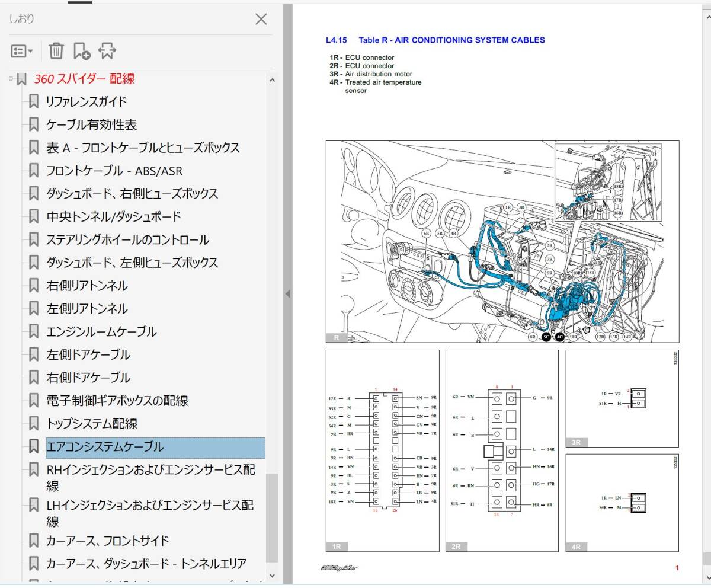Select the 電子制御ギアボックスの配線 bookmark
The width and height of the screenshot is (711, 588).
(x=117, y=401)
